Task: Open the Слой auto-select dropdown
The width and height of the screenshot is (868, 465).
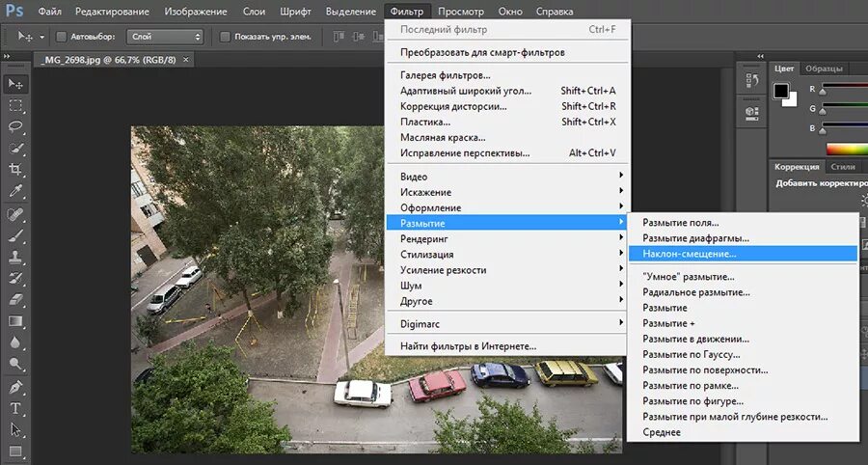Action: click(x=165, y=37)
